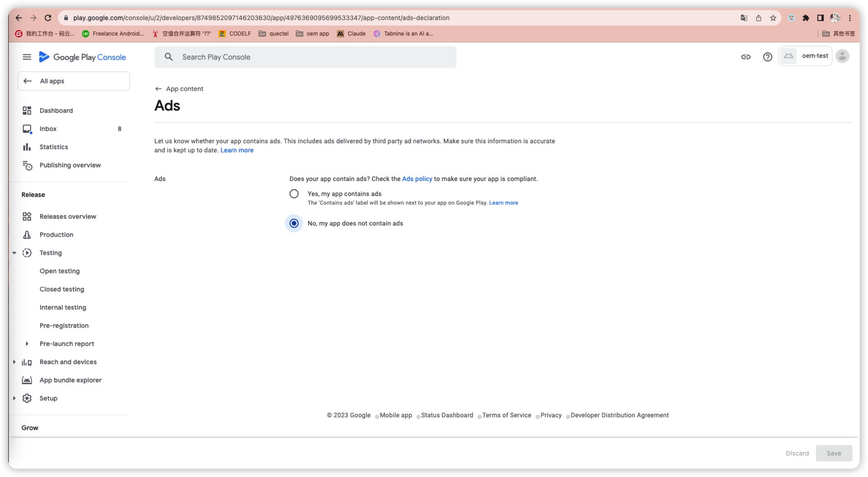Select 'Yes, my app contains ads' radio
The height and width of the screenshot is (477, 868).
294,194
